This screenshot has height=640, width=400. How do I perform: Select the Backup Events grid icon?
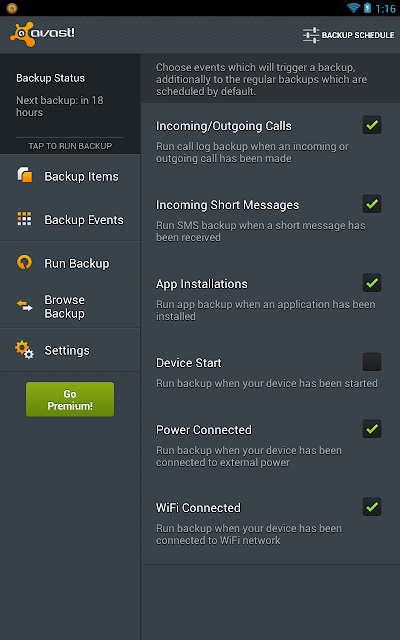(x=24, y=219)
